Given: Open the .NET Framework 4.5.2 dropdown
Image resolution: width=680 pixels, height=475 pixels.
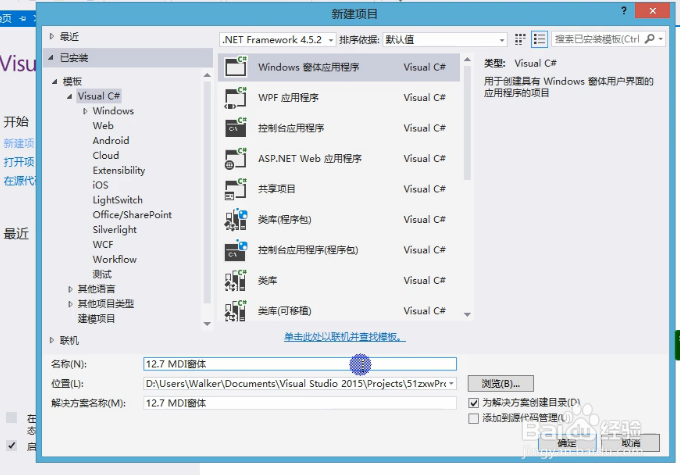Looking at the screenshot, I should point(278,39).
